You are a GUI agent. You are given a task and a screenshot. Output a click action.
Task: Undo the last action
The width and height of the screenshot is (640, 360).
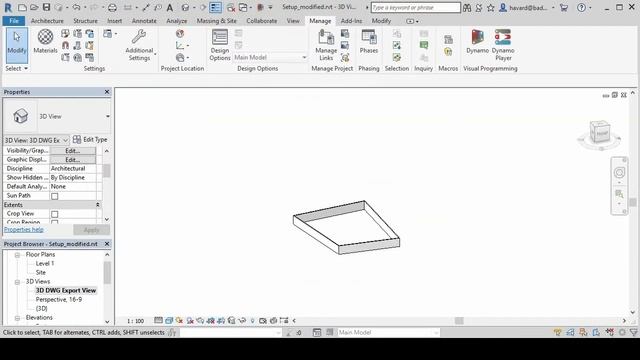tap(76, 7)
